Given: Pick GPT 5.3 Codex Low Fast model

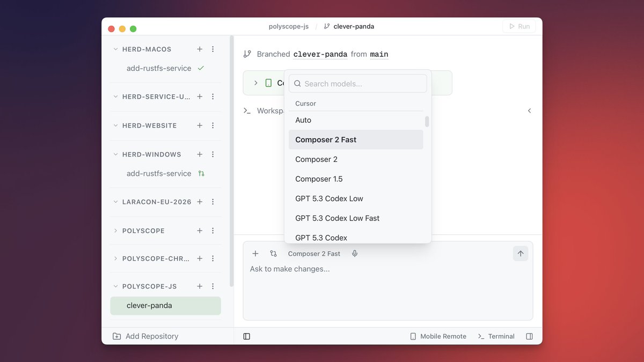Looking at the screenshot, I should pyautogui.click(x=356, y=218).
